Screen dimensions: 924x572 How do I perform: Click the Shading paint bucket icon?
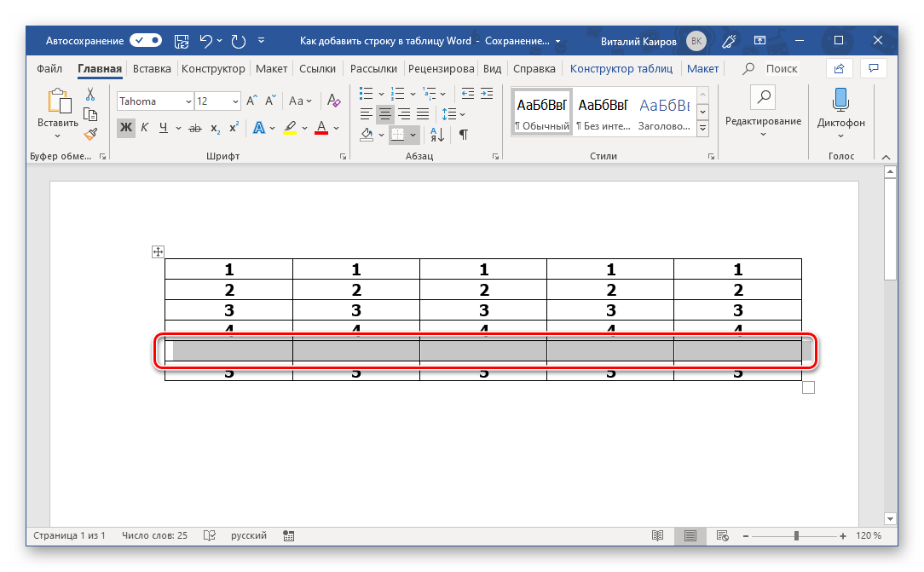tap(367, 135)
